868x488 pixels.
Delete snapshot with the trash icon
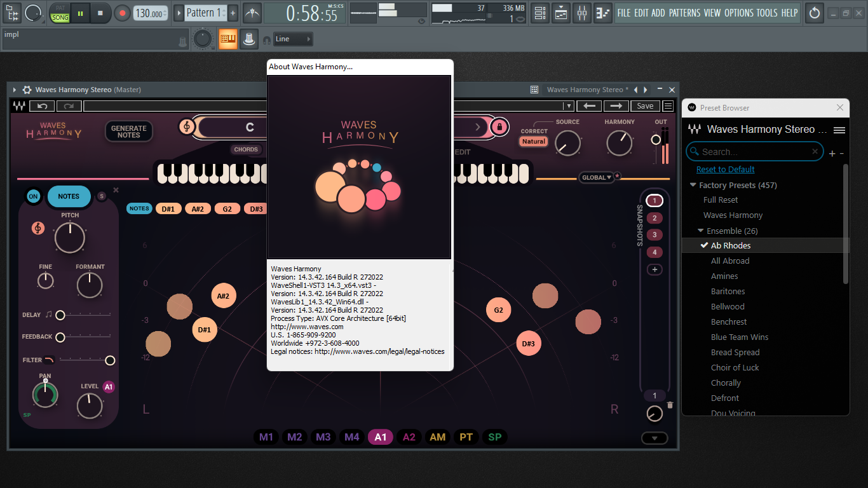click(670, 405)
